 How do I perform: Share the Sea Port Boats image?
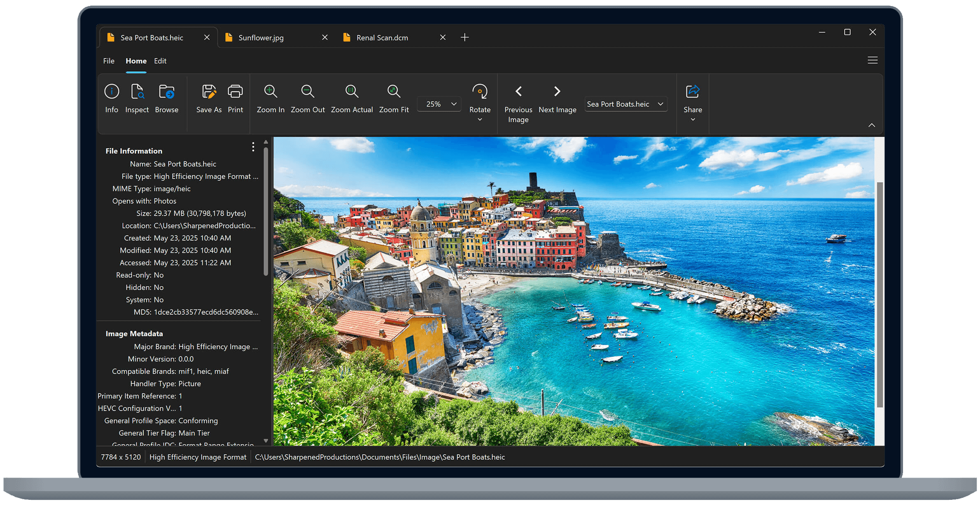click(x=693, y=99)
